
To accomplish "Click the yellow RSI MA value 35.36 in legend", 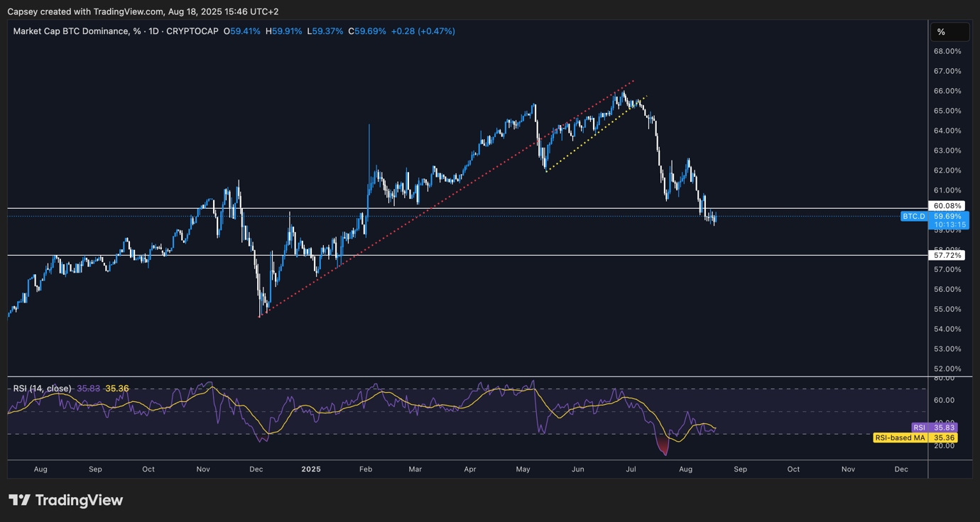I will coord(117,388).
